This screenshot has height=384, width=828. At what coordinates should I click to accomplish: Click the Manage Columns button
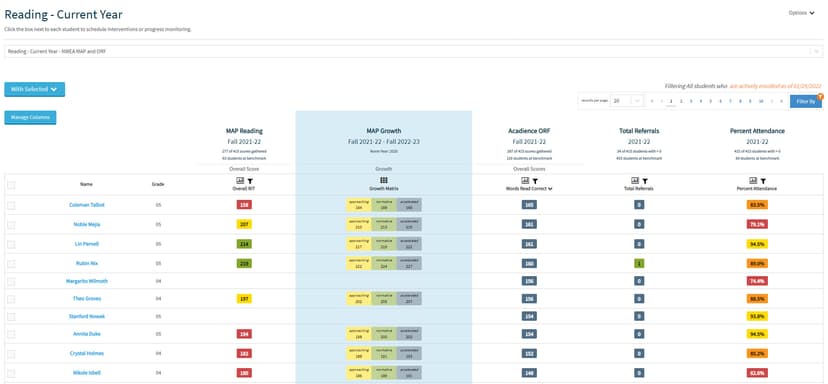pos(30,117)
